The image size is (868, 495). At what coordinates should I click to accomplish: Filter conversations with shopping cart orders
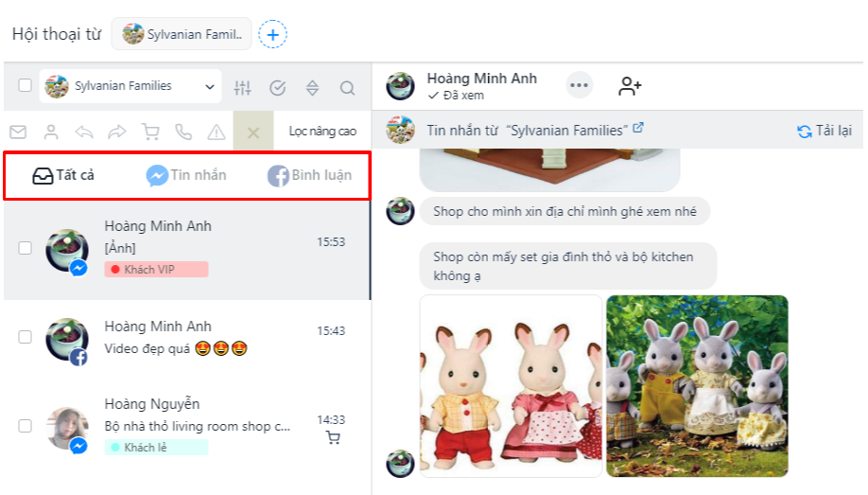click(x=150, y=132)
